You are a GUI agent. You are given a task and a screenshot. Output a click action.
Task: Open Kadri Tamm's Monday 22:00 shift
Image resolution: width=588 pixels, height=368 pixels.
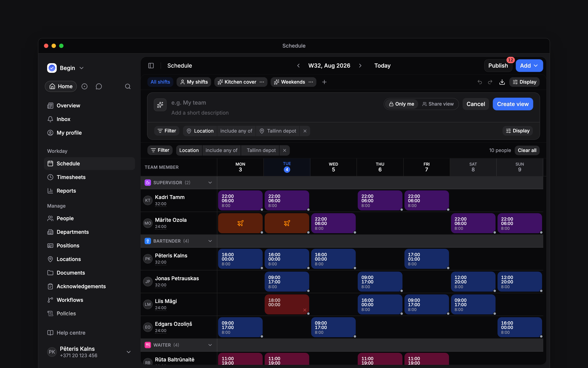coord(240,201)
